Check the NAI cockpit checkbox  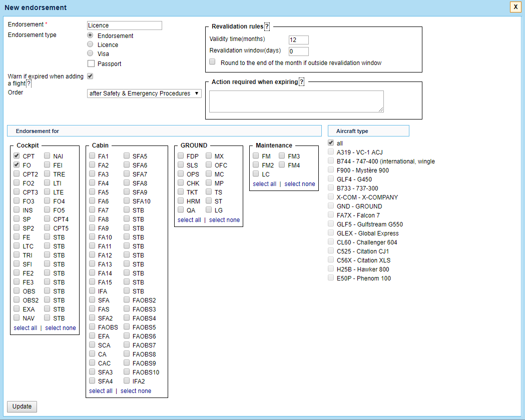(47, 156)
